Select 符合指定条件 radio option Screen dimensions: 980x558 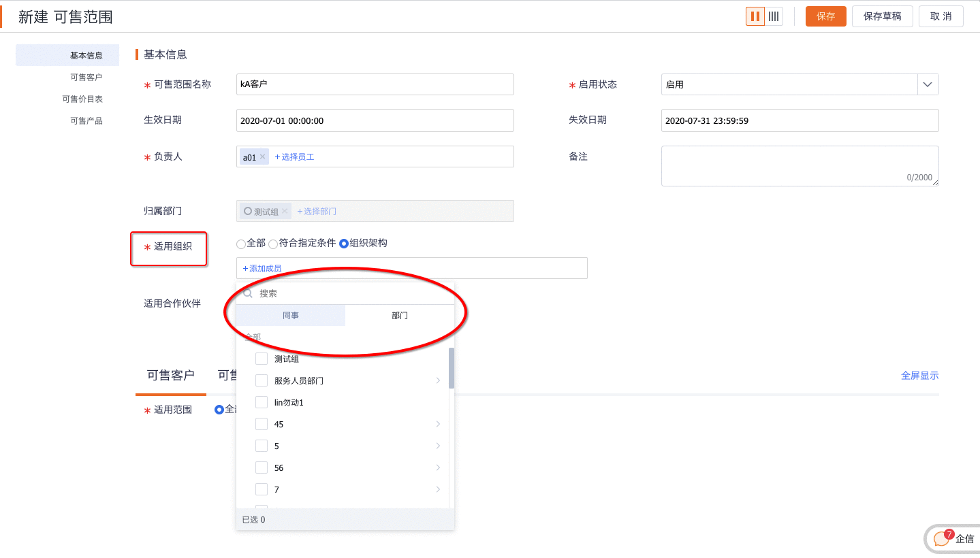273,244
